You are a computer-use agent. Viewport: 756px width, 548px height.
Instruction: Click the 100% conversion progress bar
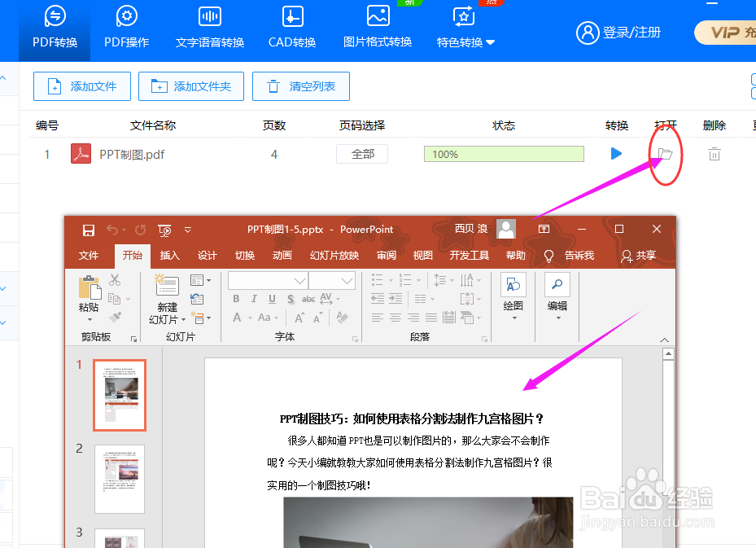503,153
